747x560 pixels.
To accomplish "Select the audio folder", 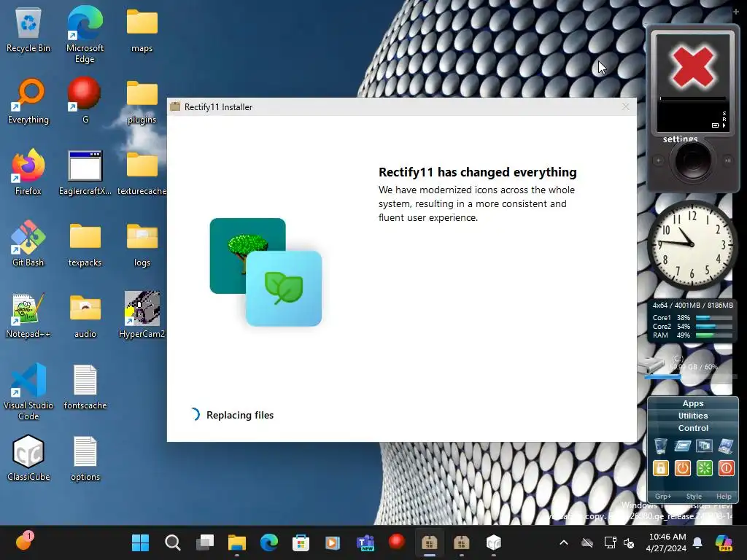I will (85, 316).
